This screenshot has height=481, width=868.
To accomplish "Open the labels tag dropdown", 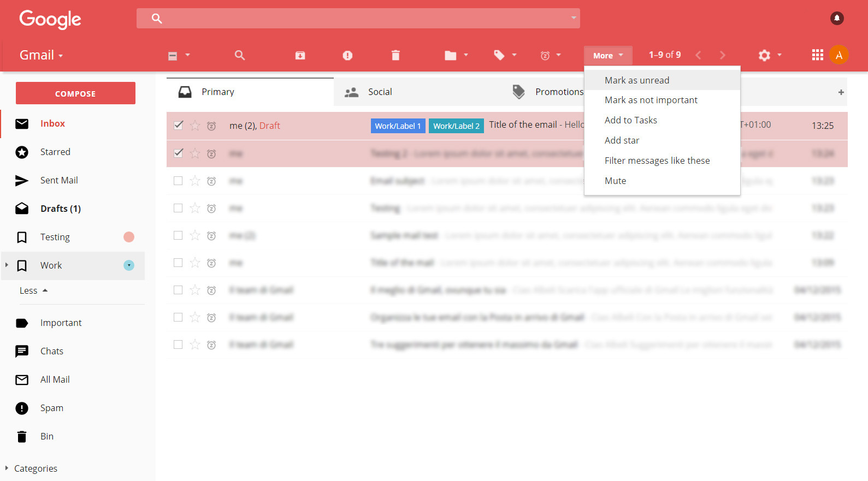I will pos(505,55).
